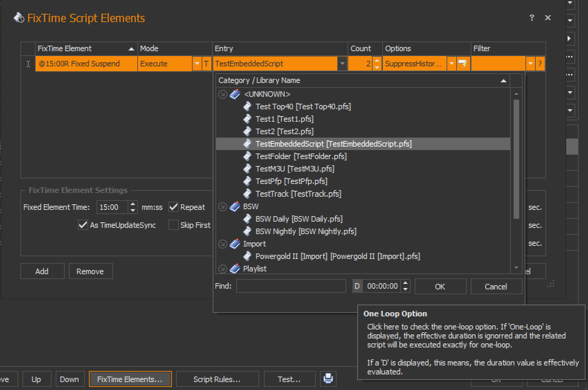Click the Import category book icon

[x=235, y=244]
